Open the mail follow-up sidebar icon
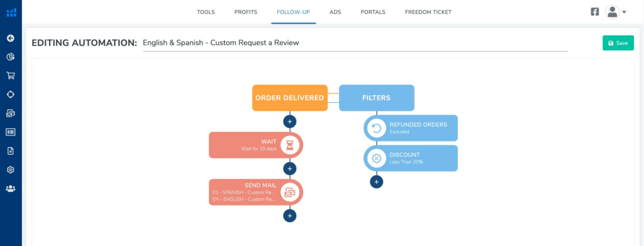This screenshot has width=644, height=246. coord(11,113)
